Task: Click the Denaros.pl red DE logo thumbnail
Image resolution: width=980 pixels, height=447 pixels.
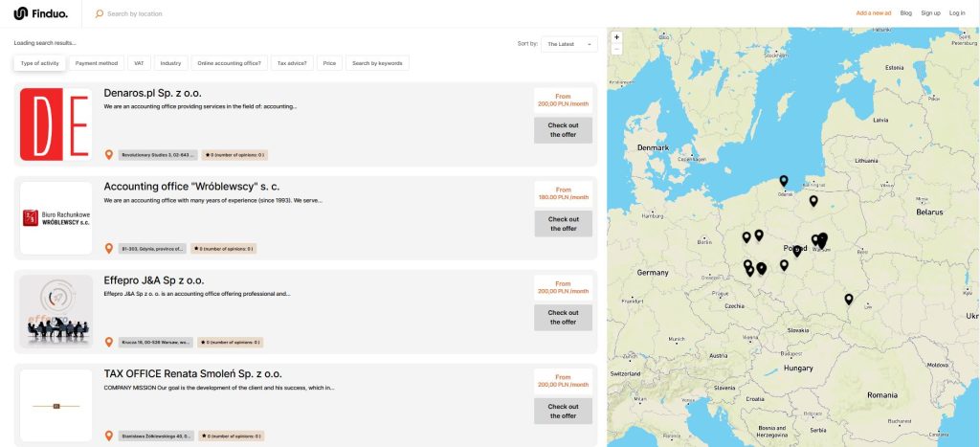Action: click(x=56, y=124)
